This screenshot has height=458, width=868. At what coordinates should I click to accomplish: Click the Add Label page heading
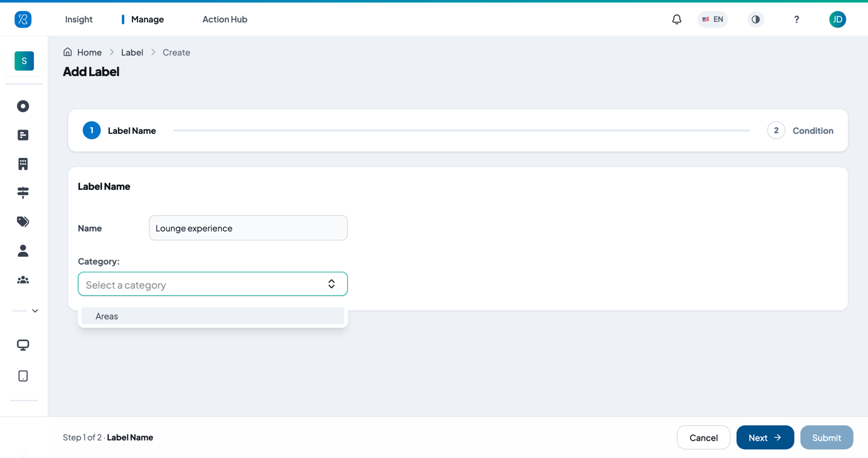(x=91, y=71)
